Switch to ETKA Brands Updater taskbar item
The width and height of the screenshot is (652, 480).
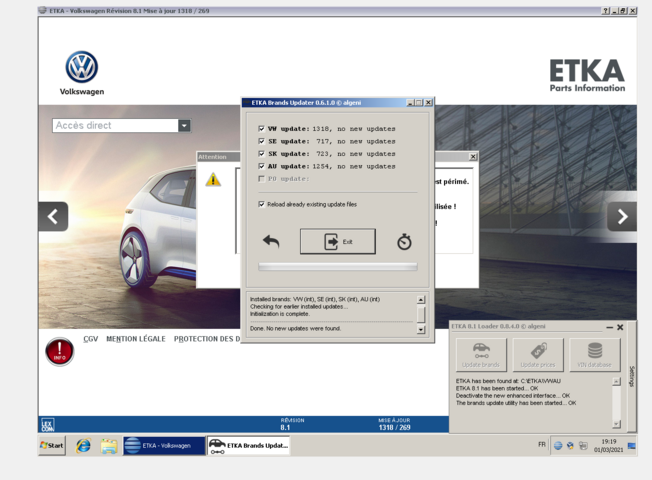click(x=248, y=445)
